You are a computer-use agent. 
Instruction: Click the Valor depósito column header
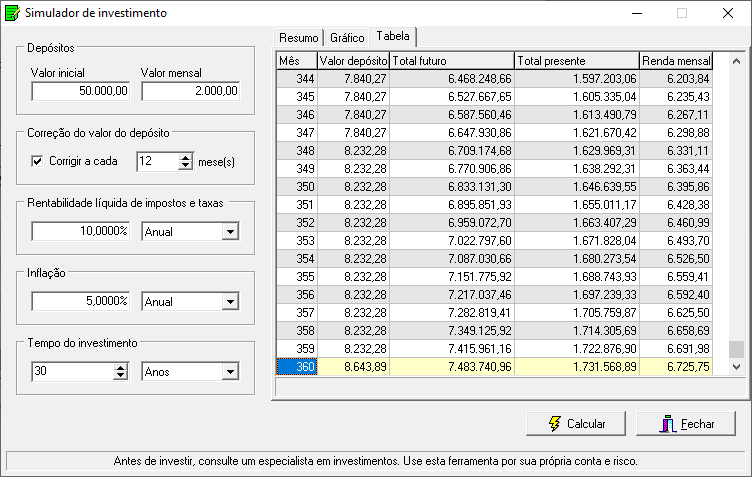(353, 61)
